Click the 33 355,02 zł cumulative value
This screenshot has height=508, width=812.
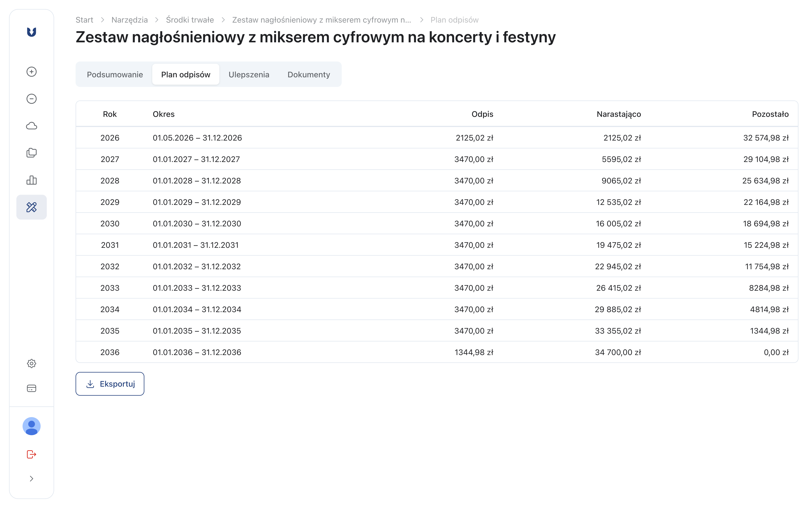click(618, 331)
